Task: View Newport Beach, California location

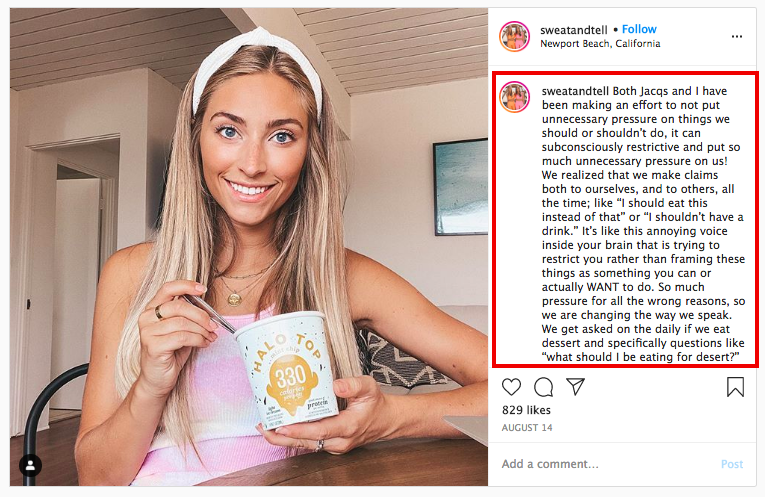Action: click(600, 43)
